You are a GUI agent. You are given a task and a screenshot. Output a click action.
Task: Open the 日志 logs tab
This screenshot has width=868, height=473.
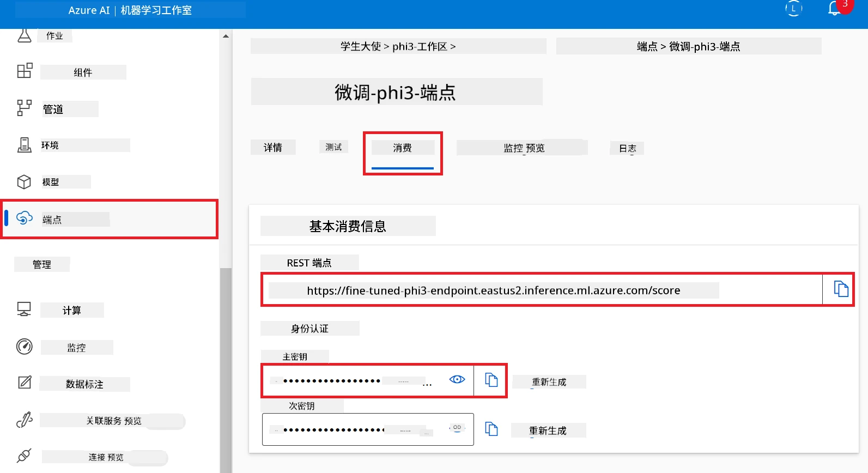(x=627, y=148)
